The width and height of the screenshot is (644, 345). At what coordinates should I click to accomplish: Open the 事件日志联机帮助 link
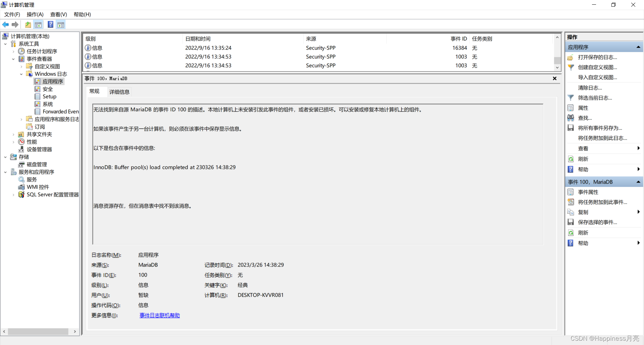click(159, 315)
